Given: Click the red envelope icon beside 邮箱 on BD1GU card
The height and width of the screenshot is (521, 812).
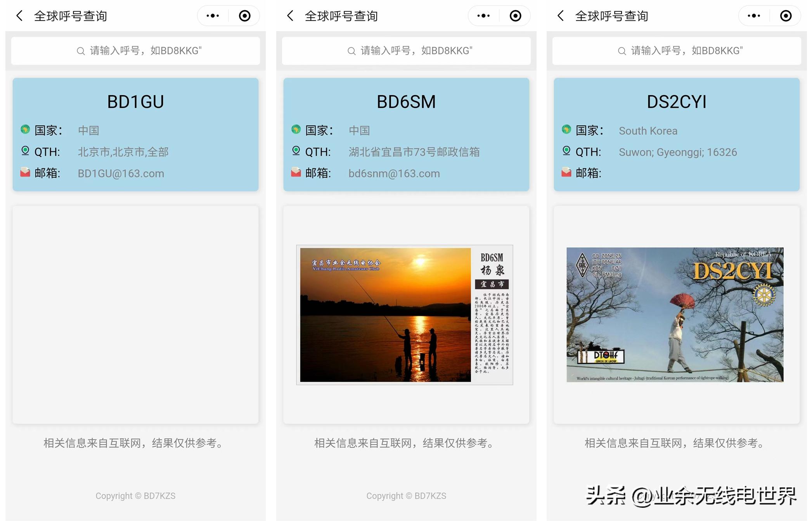Looking at the screenshot, I should 25,173.
